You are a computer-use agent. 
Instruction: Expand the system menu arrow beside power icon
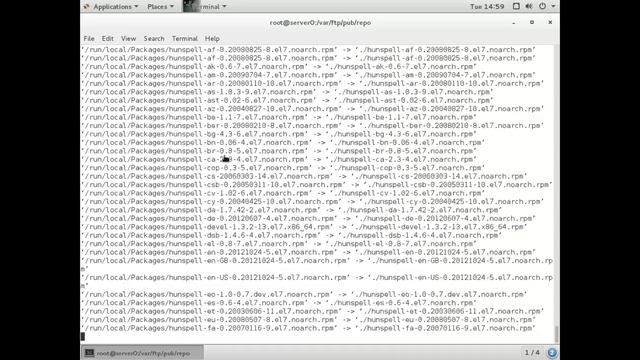coord(553,7)
